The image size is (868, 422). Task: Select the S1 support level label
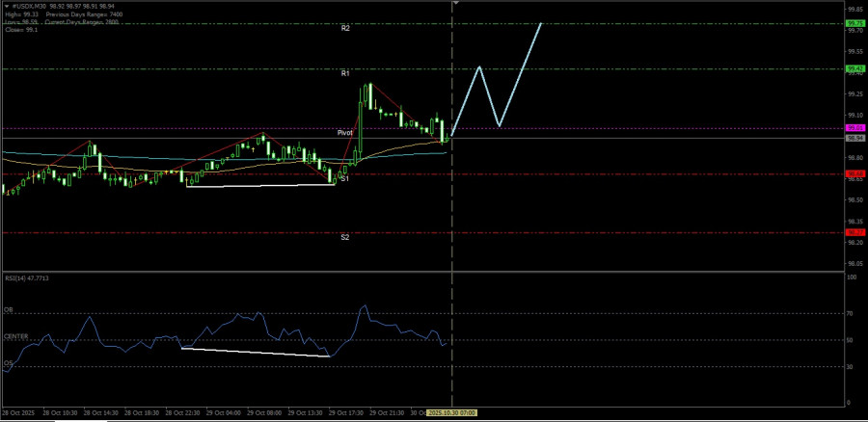pyautogui.click(x=345, y=179)
